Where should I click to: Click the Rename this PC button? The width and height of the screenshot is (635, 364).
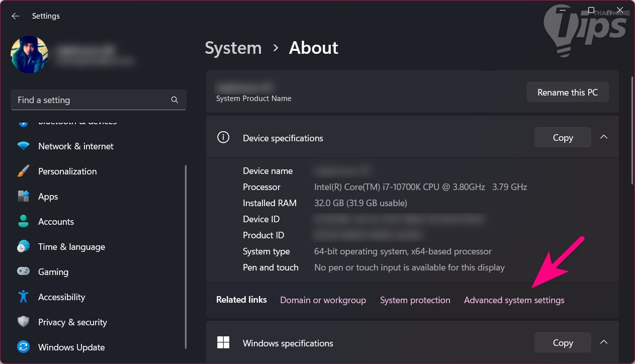[568, 93]
